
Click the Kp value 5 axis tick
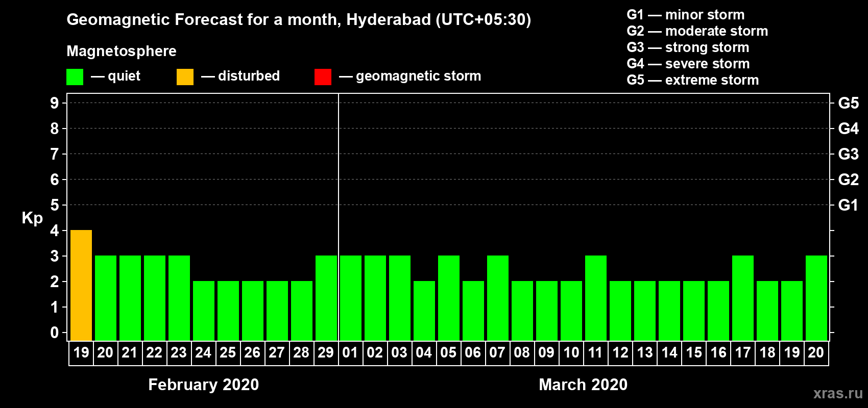55,205
